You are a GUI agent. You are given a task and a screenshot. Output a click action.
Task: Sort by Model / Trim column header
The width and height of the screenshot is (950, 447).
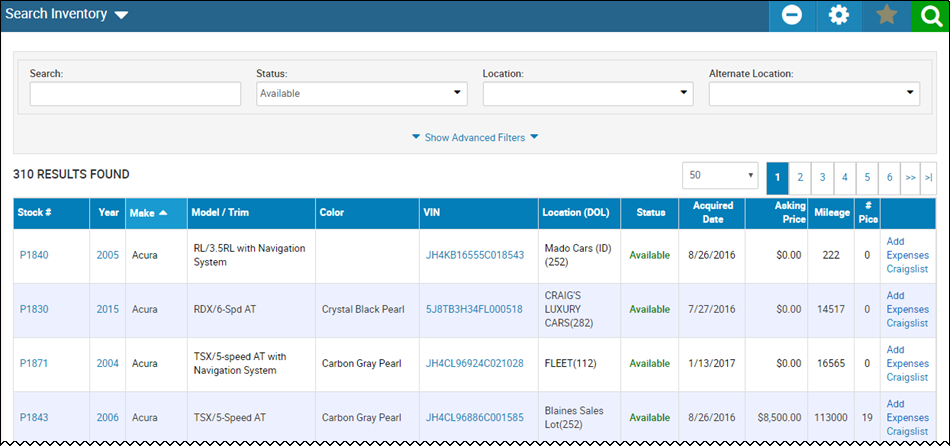(251, 213)
